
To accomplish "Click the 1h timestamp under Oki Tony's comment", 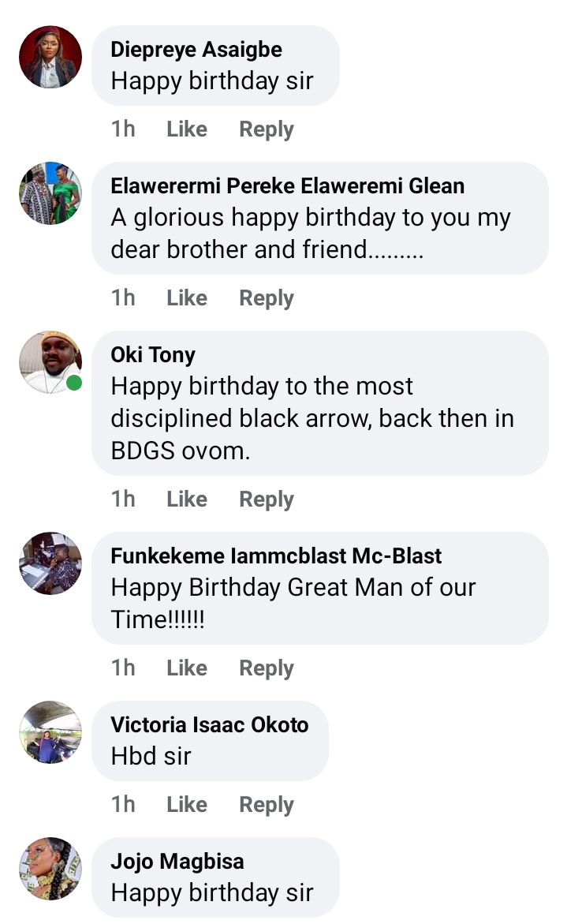I will click(x=123, y=499).
